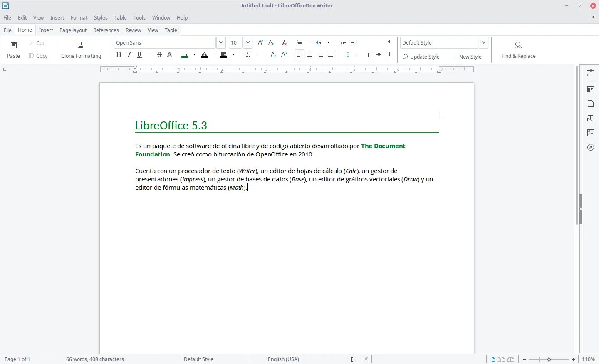Toggle Italic formatting
This screenshot has height=364, width=599.
coord(129,55)
